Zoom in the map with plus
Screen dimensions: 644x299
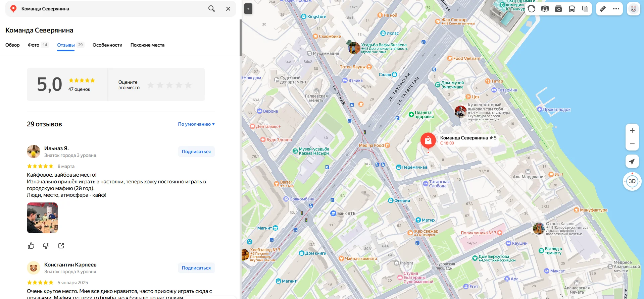click(632, 130)
